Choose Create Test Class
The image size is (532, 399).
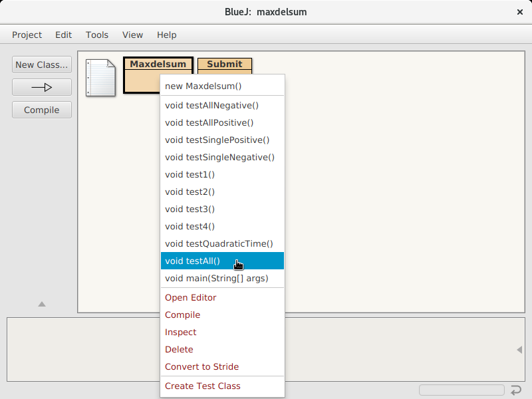coord(222,386)
